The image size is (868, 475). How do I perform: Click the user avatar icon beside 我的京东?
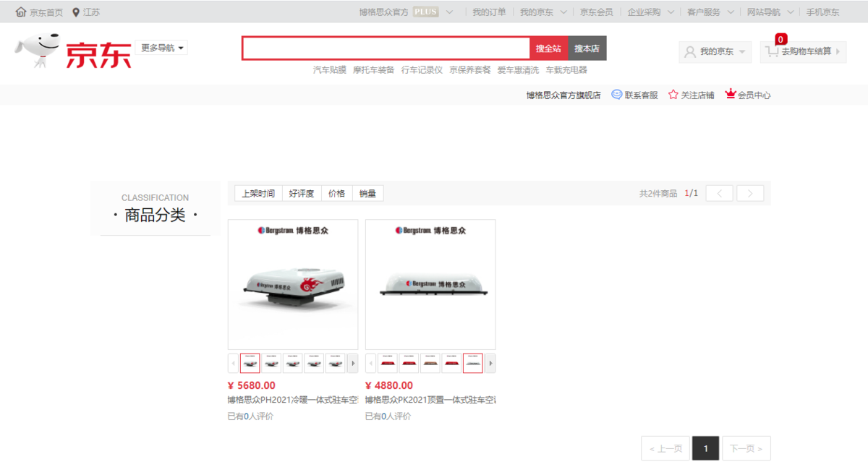coord(690,52)
